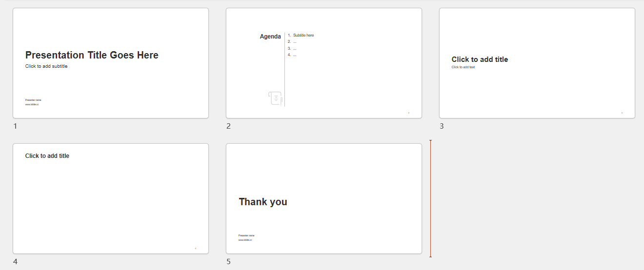Click the 'Click to add title' heading on slide 3

pyautogui.click(x=480, y=59)
